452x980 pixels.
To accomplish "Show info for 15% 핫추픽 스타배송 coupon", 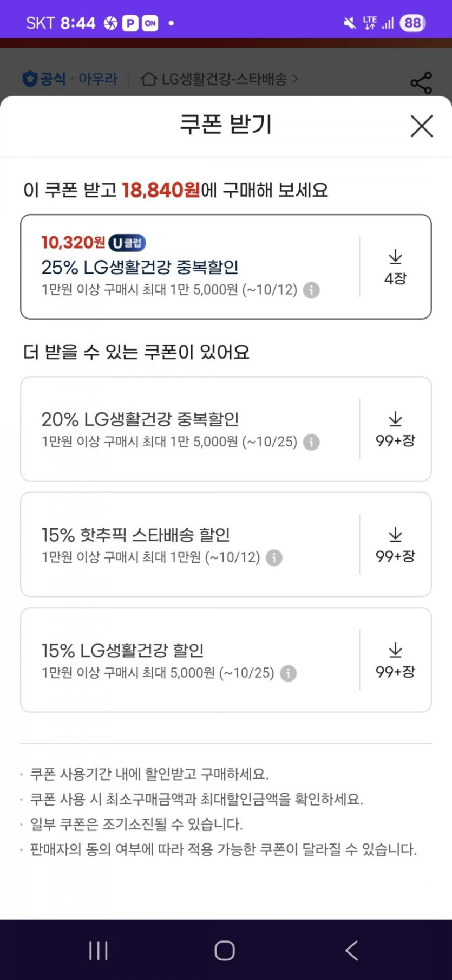I will pos(274,557).
